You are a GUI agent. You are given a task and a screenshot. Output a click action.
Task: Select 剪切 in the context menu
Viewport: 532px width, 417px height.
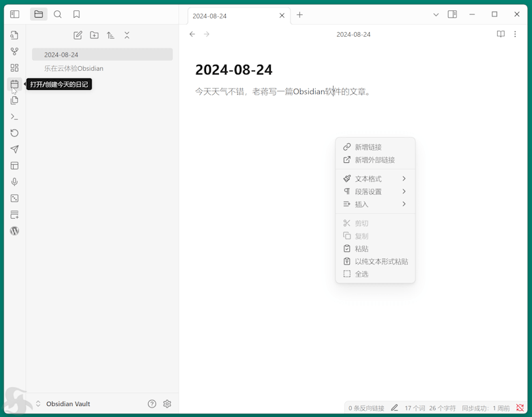pos(375,223)
